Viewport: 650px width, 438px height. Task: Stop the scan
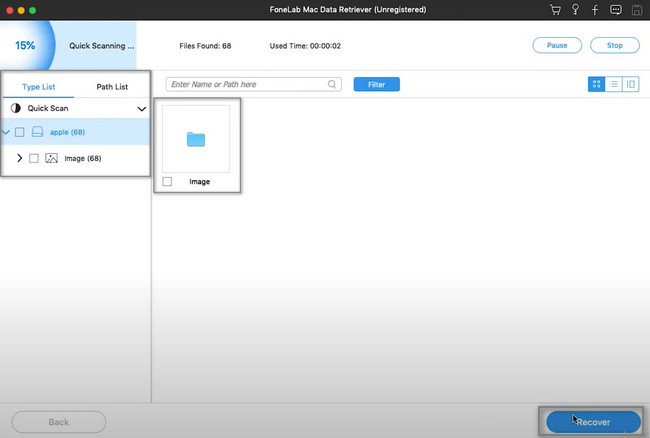[x=615, y=45]
